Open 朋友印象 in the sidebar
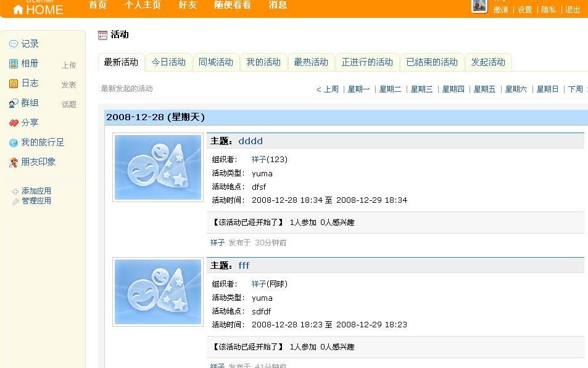Viewport: 588px width, 368px height. pos(38,162)
